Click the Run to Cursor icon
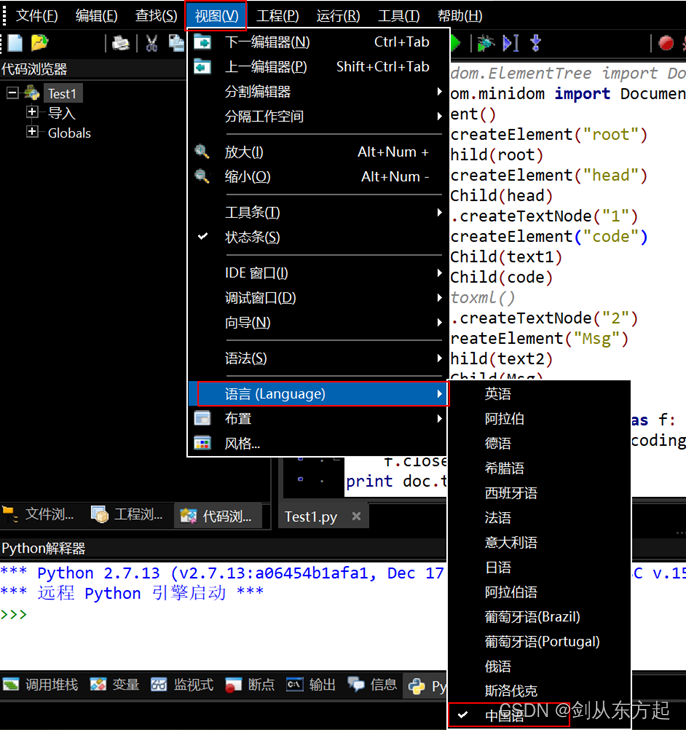The image size is (686, 730). pyautogui.click(x=510, y=43)
